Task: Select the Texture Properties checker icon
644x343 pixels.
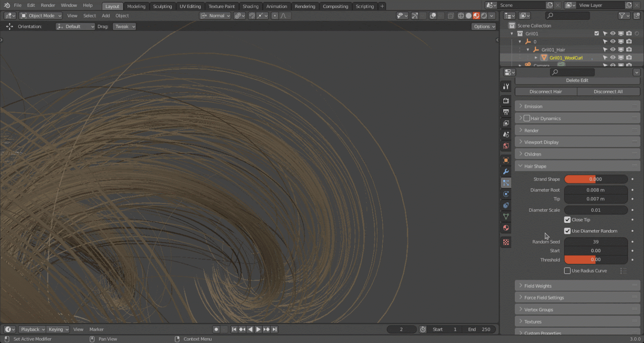Action: pyautogui.click(x=506, y=242)
